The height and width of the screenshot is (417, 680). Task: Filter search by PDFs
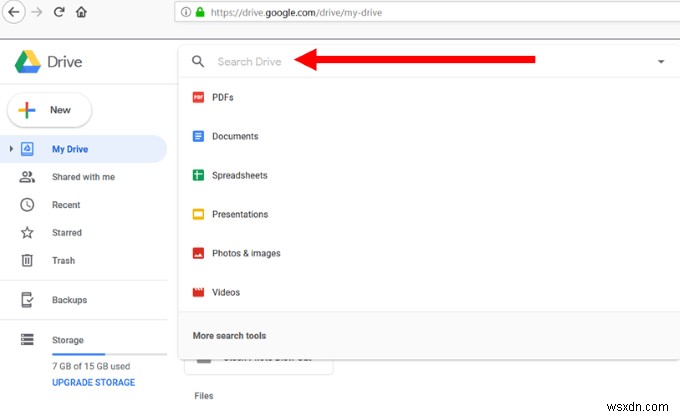[223, 97]
